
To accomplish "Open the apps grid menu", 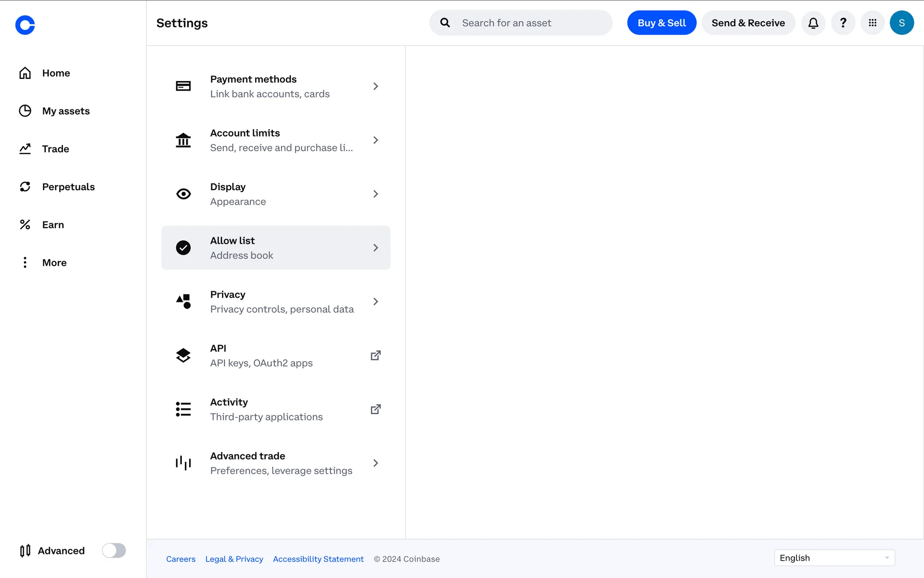I will tap(873, 23).
